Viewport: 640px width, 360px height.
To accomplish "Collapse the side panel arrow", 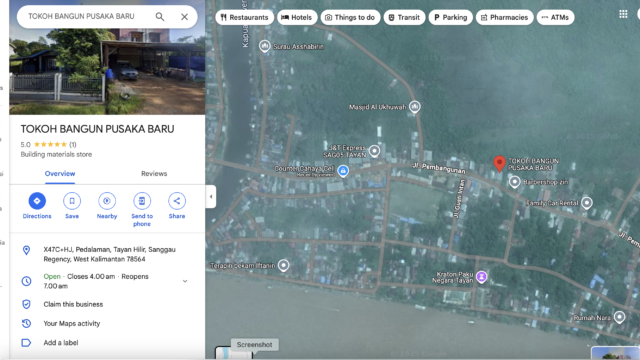I will coord(211,197).
